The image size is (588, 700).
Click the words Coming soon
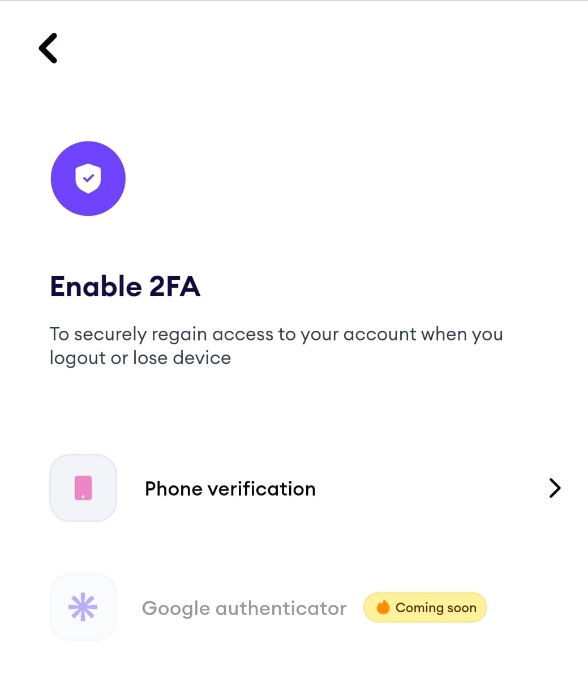point(436,608)
